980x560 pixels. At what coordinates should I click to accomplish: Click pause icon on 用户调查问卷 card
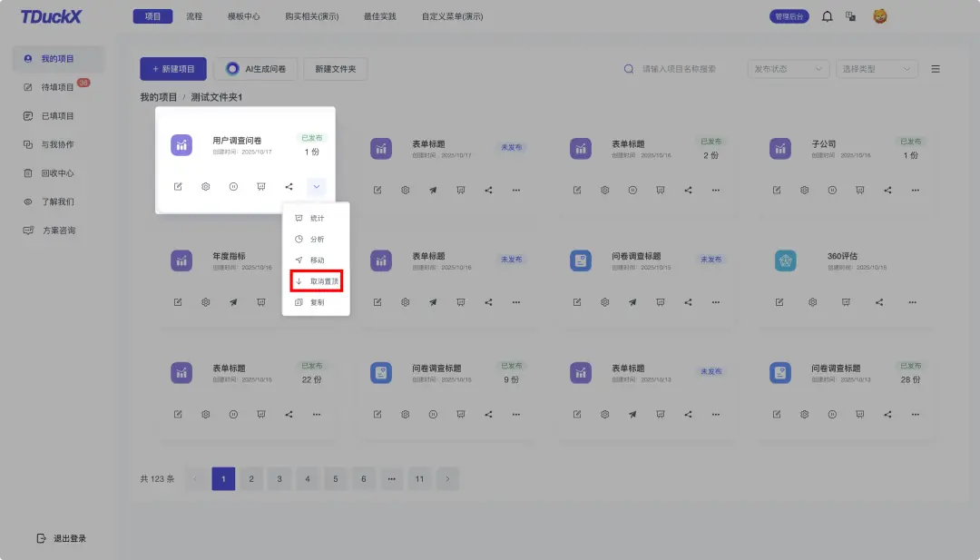233,187
